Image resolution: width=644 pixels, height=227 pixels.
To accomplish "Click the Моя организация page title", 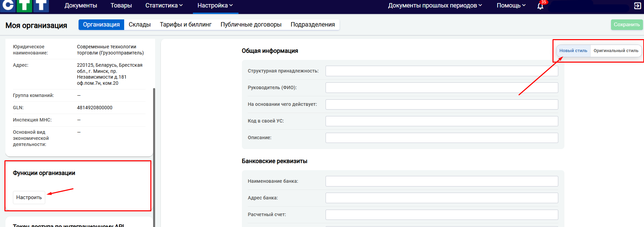I will pos(36,26).
